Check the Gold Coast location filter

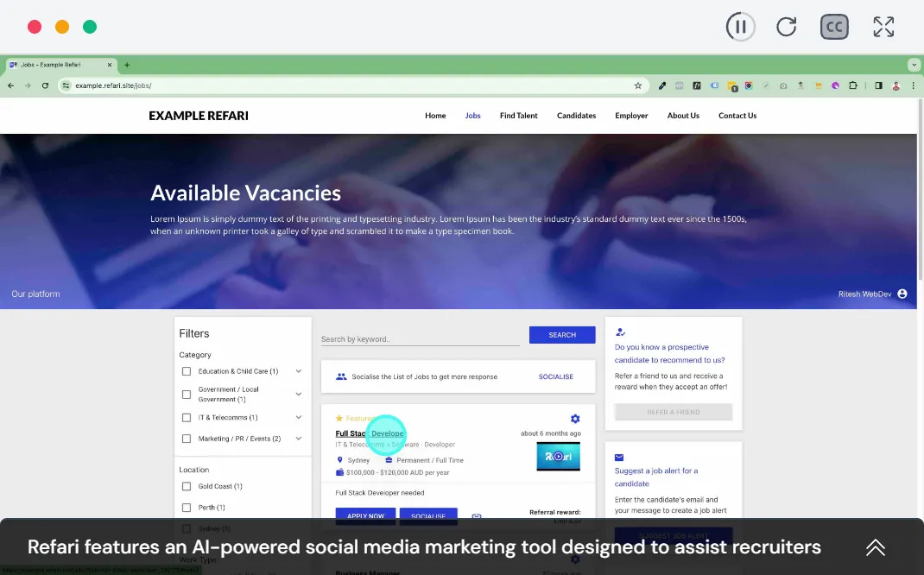pyautogui.click(x=187, y=487)
